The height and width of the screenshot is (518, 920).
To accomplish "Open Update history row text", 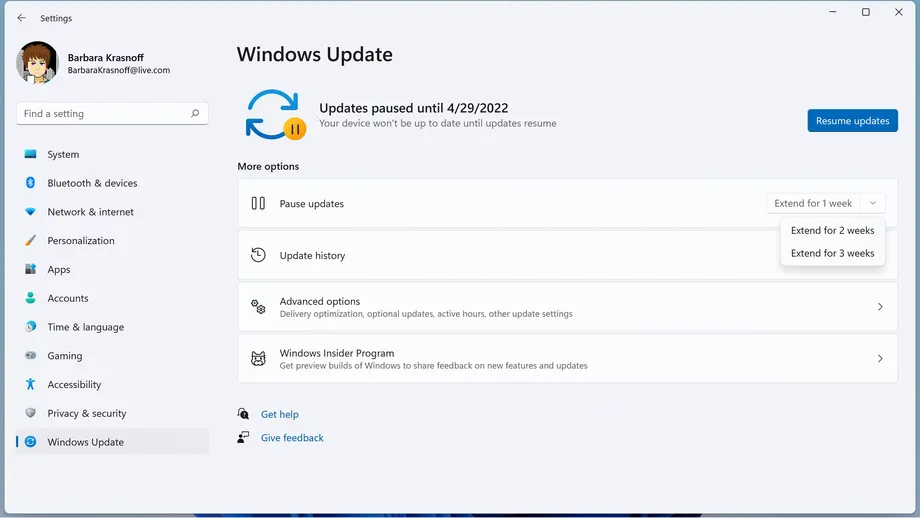I will [x=312, y=255].
